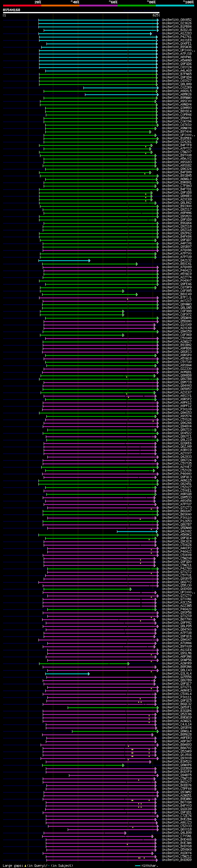
Task: Click the UniRef100_Q94BT5 label
Action: point(177,775)
